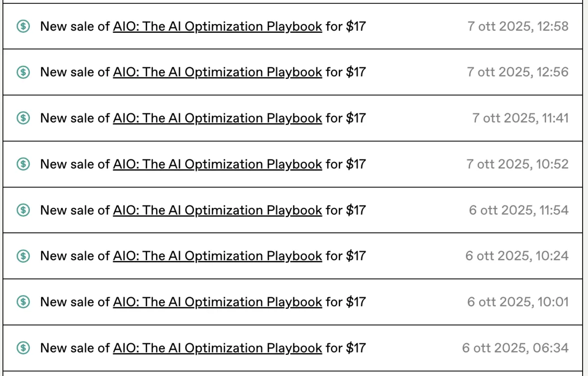Open Playbook link in the 11:41 sale row

pyautogui.click(x=218, y=118)
